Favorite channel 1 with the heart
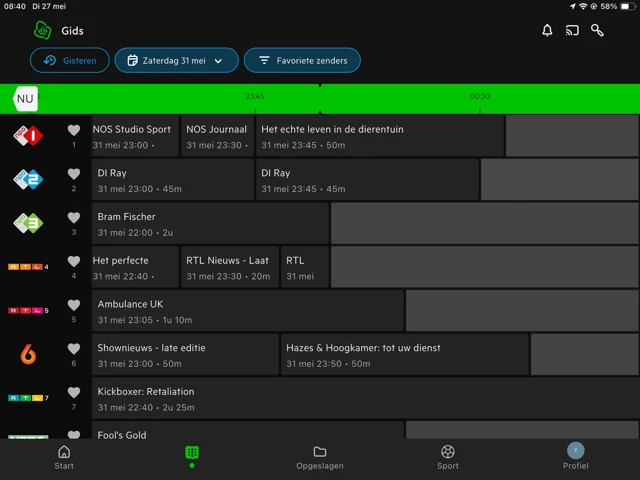The height and width of the screenshot is (480, 640). click(74, 130)
